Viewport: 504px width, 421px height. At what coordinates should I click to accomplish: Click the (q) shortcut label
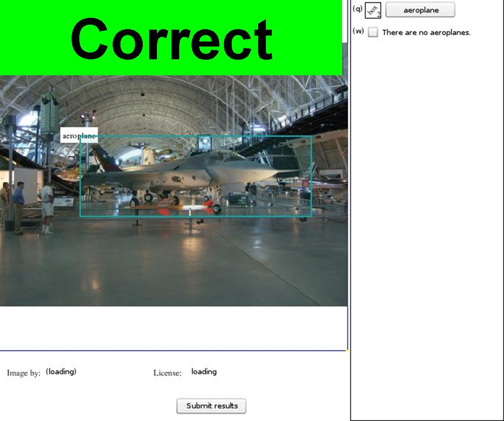(x=358, y=9)
